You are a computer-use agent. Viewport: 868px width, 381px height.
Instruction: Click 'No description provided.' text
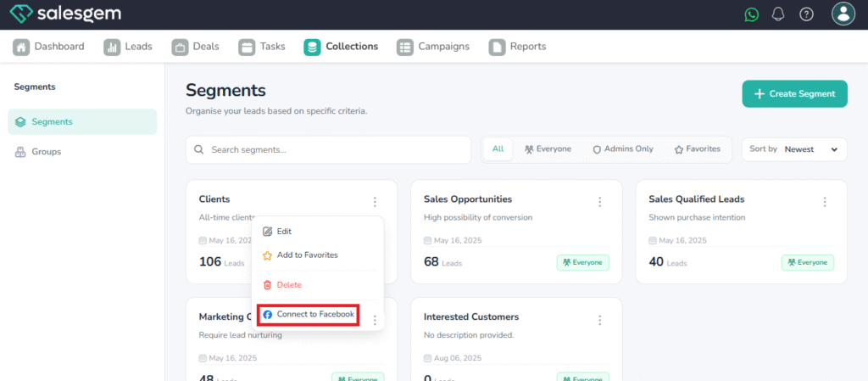click(469, 335)
